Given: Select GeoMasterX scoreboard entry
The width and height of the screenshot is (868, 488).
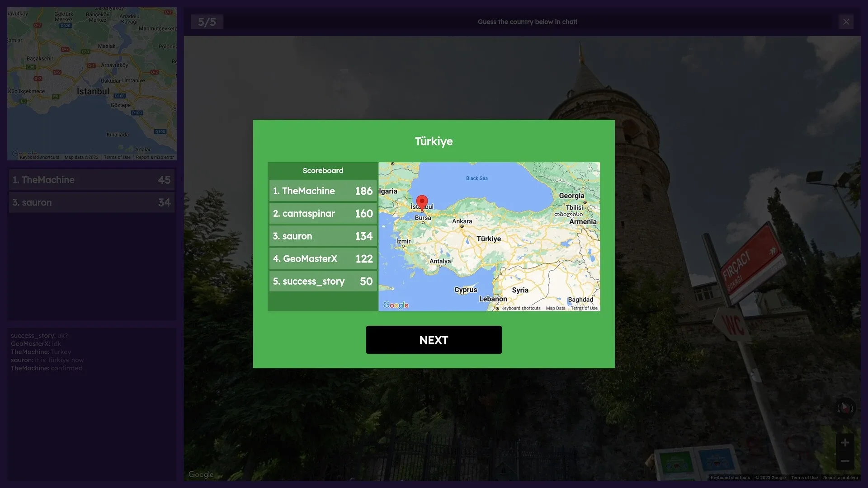Looking at the screenshot, I should (323, 259).
